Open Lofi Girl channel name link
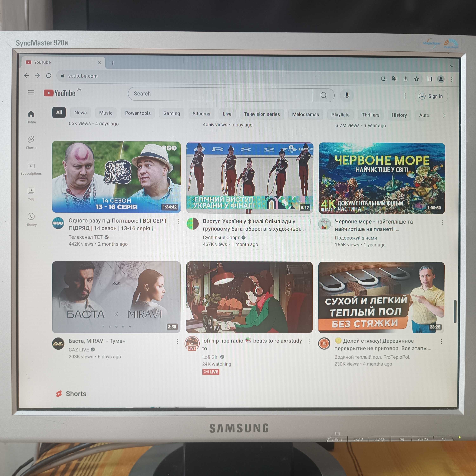 210,357
